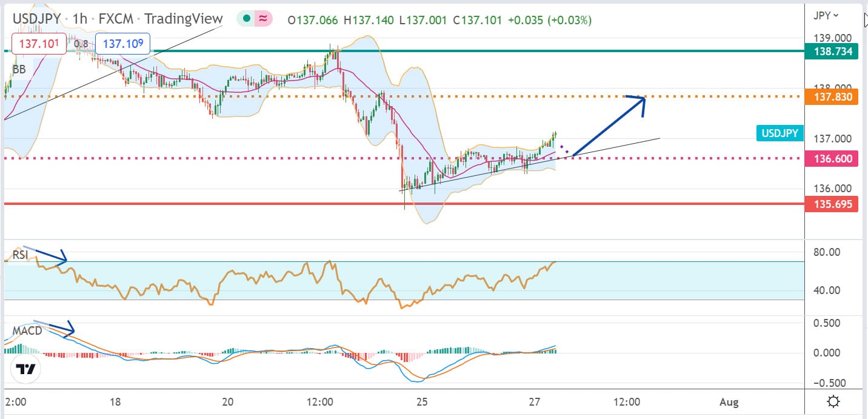Select the blue arrow on MACD pane
868x419 pixels.
tap(55, 327)
